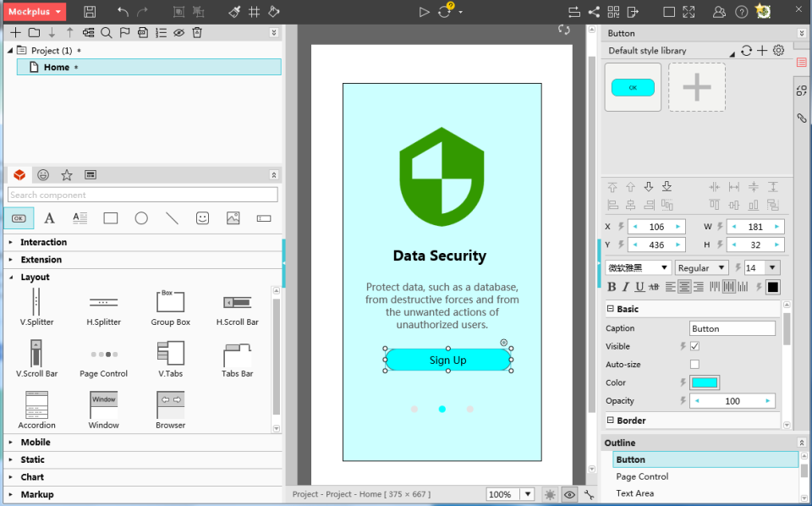Open the style library settings gear
The image size is (812, 506).
[x=778, y=50]
